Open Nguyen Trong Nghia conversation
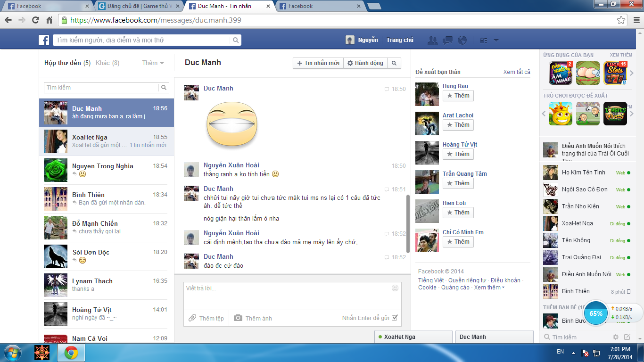 [107, 170]
